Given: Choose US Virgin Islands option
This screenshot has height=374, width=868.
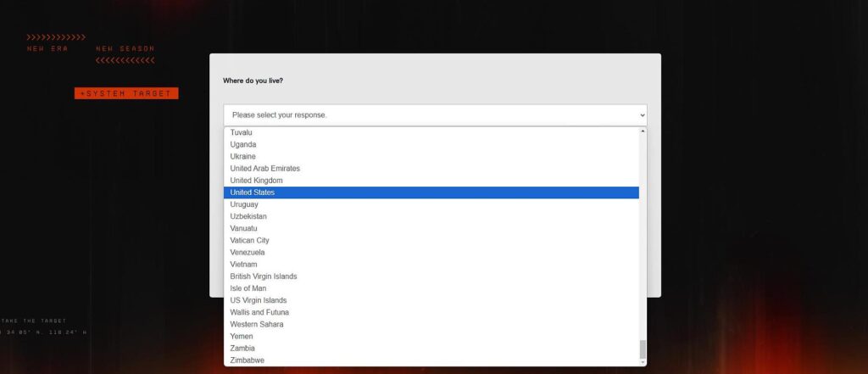Looking at the screenshot, I should pos(259,300).
